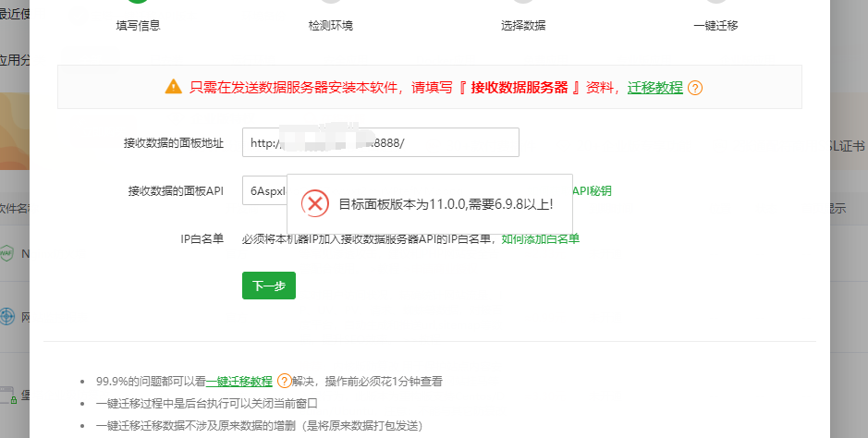
Task: Focus the 接收数据的面板地址 input field
Action: point(380,142)
